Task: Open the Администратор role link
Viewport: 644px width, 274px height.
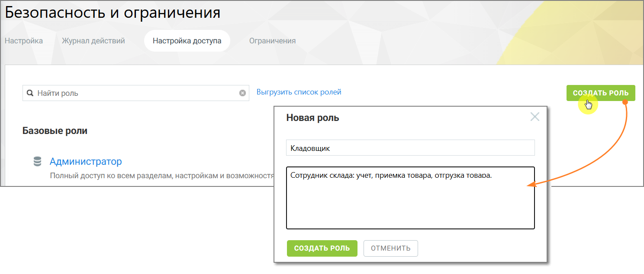Action: (x=86, y=162)
